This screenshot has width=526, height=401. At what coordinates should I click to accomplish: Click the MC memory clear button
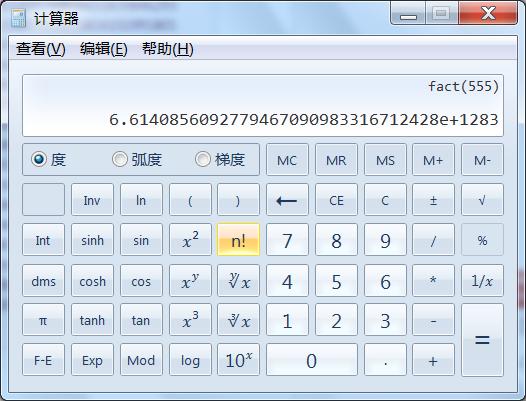[x=287, y=160]
